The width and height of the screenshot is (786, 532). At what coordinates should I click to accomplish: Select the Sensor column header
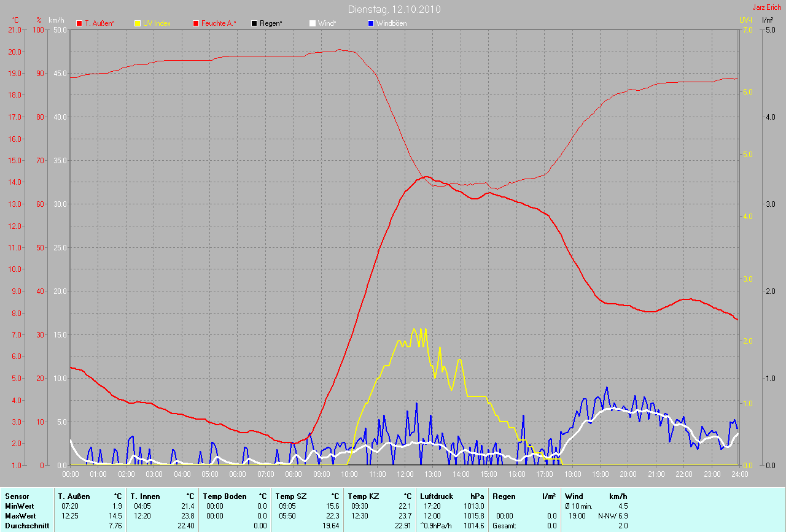[17, 496]
